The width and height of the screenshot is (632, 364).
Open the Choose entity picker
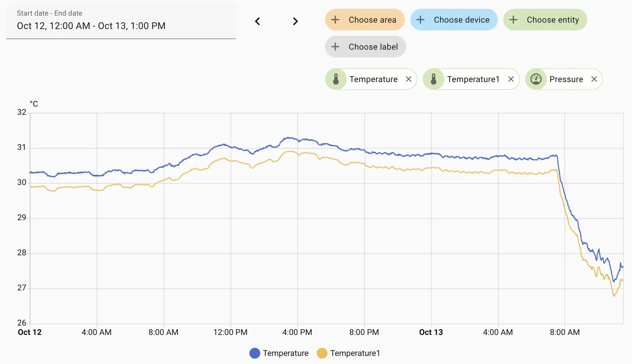(545, 20)
